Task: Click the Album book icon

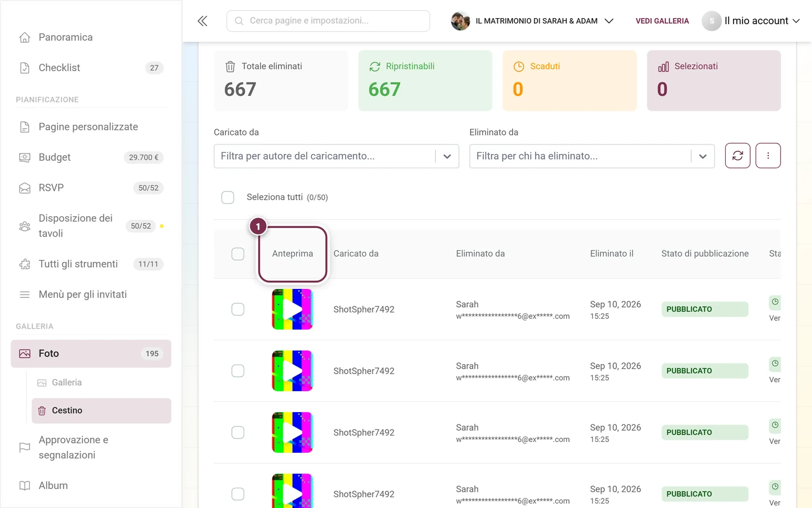Action: pos(25,485)
